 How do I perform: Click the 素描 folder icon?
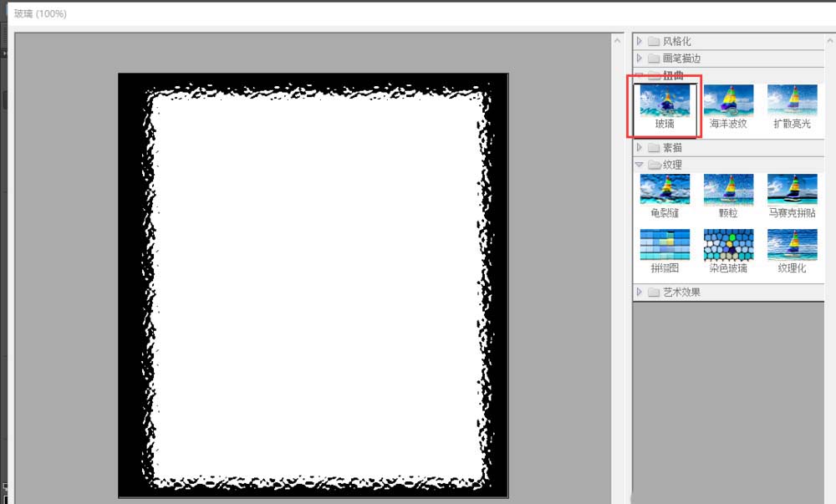[x=654, y=148]
